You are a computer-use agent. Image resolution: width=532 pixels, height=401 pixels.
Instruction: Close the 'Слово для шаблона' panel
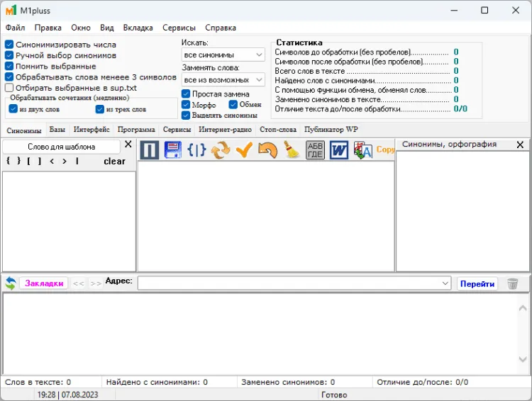pyautogui.click(x=128, y=145)
